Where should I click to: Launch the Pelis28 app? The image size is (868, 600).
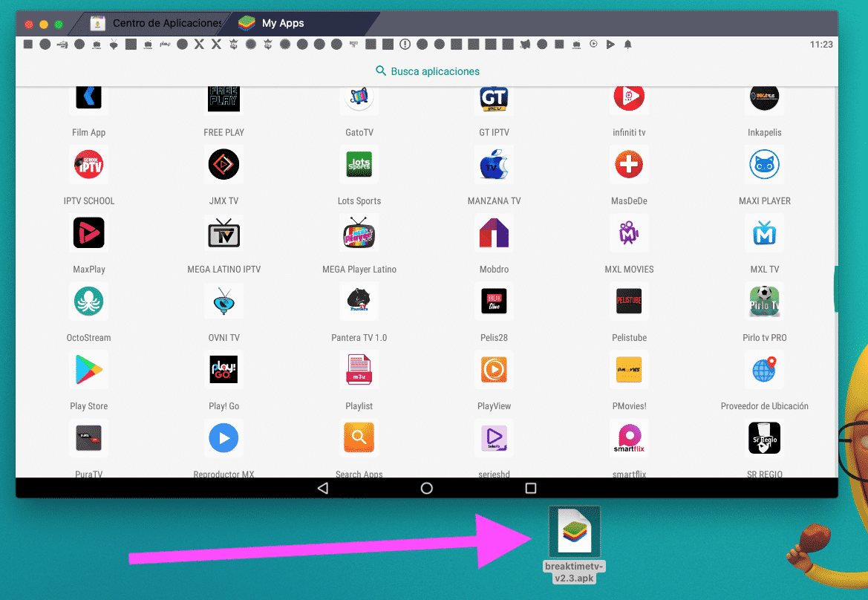pos(494,302)
